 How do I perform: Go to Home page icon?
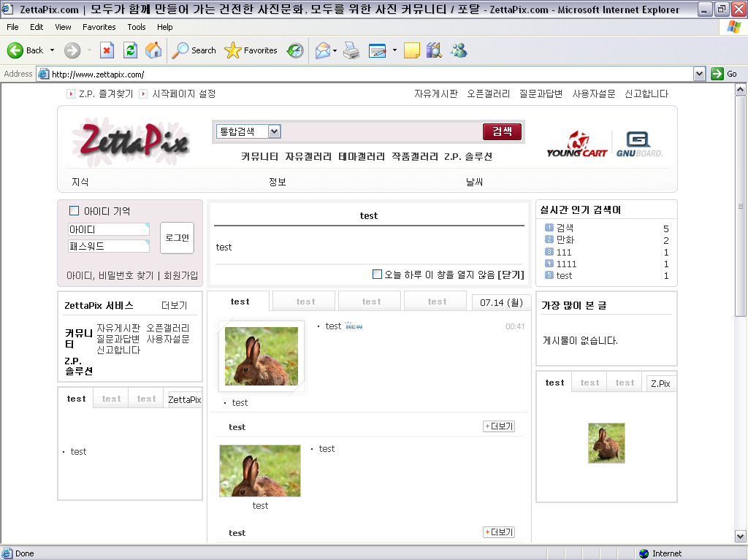pos(153,50)
